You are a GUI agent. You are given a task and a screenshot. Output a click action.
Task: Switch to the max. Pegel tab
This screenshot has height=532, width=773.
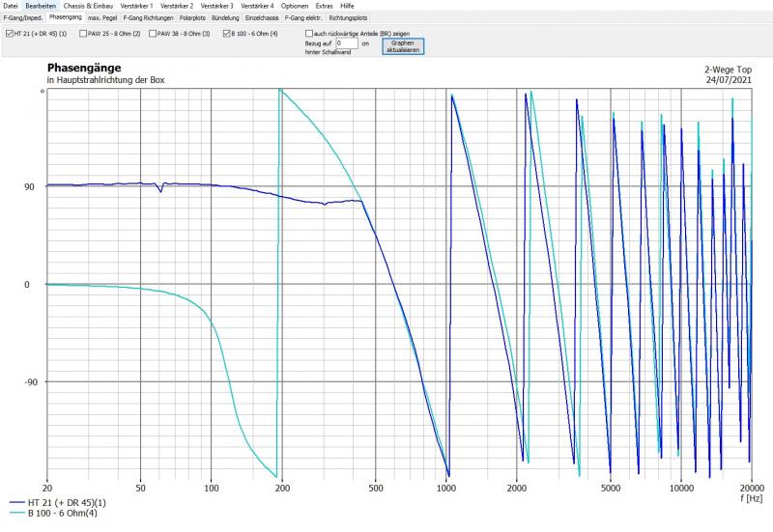[x=102, y=18]
